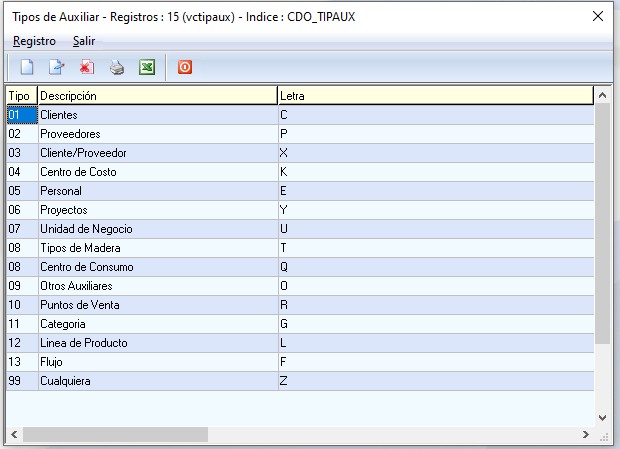
Task: Click the Letra column header
Action: tap(435, 95)
